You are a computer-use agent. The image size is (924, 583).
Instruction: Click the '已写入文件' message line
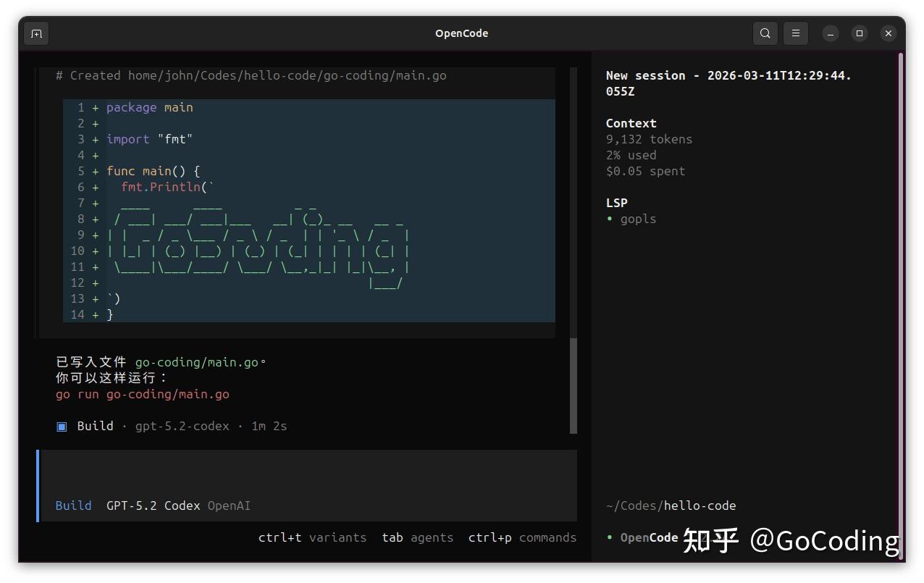[161, 362]
